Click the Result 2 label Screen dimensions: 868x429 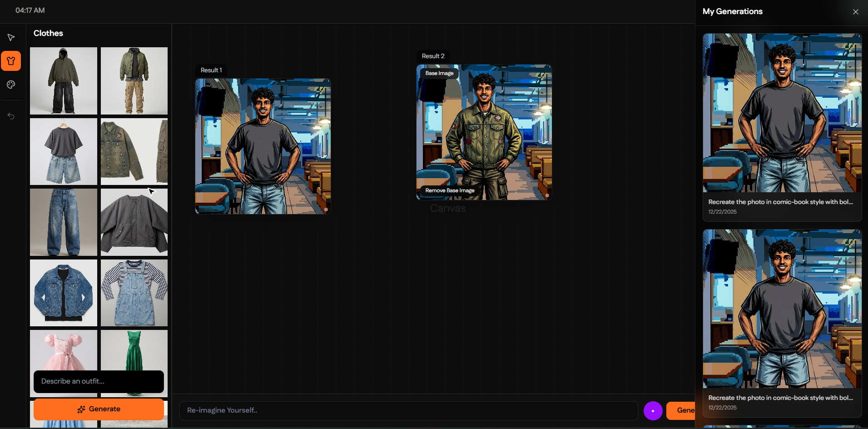point(433,56)
